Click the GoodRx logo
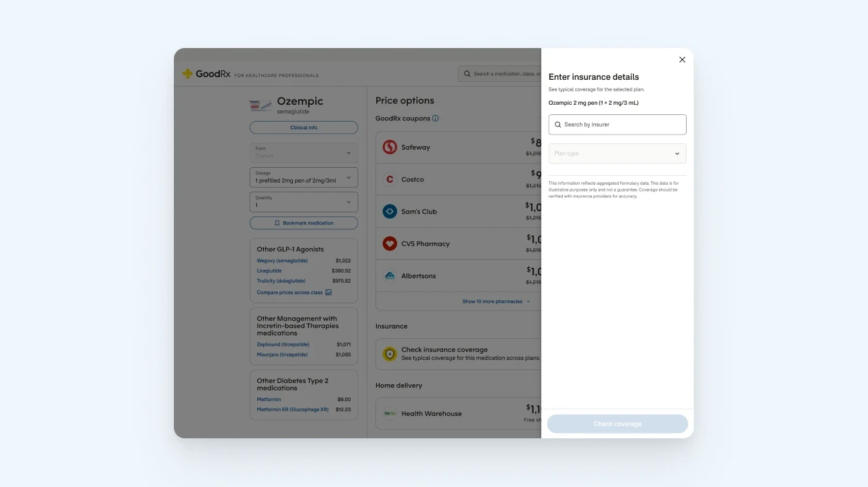The image size is (868, 487). (x=206, y=74)
